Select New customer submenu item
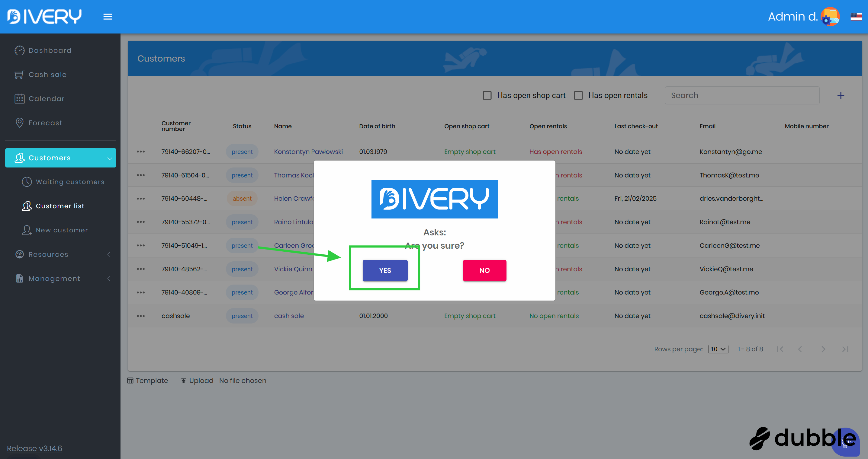868x459 pixels. point(62,230)
